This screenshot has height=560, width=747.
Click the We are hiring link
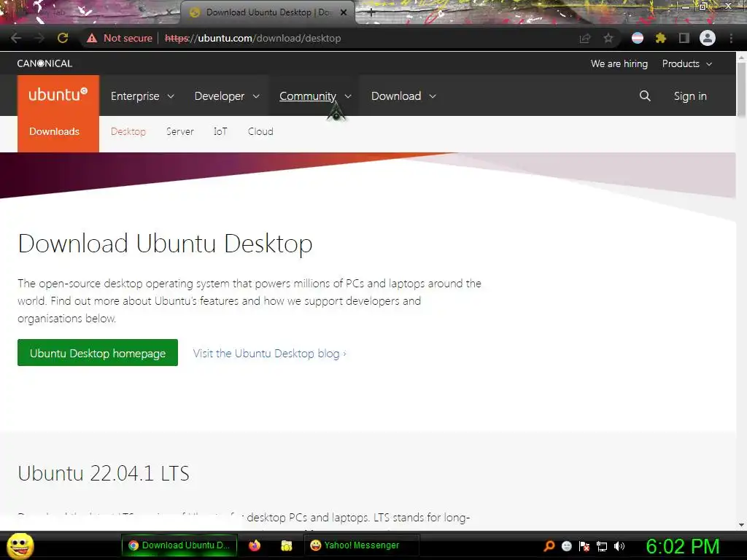click(619, 64)
